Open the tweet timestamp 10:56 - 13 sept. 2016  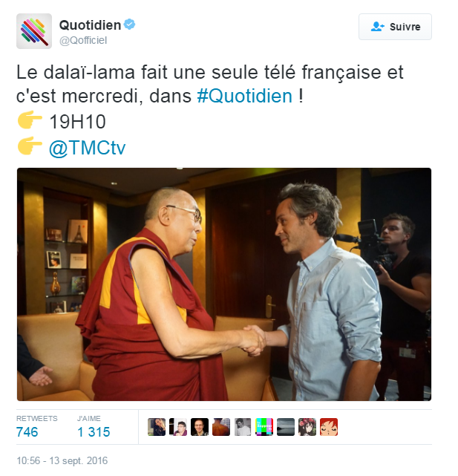[62, 461]
